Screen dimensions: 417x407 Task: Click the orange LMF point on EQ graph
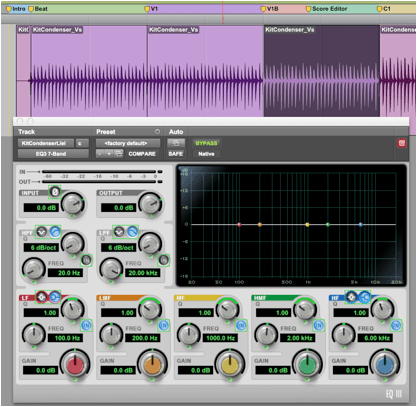260,225
